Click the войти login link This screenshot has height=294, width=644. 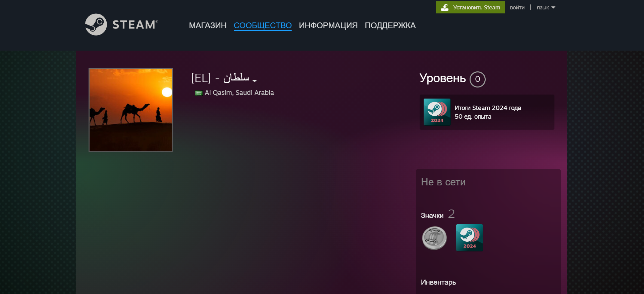coord(517,7)
